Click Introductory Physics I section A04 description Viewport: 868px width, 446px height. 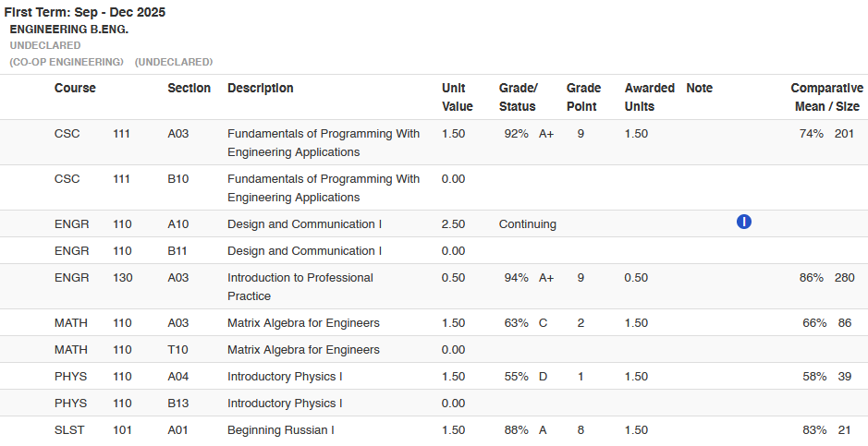pos(285,377)
